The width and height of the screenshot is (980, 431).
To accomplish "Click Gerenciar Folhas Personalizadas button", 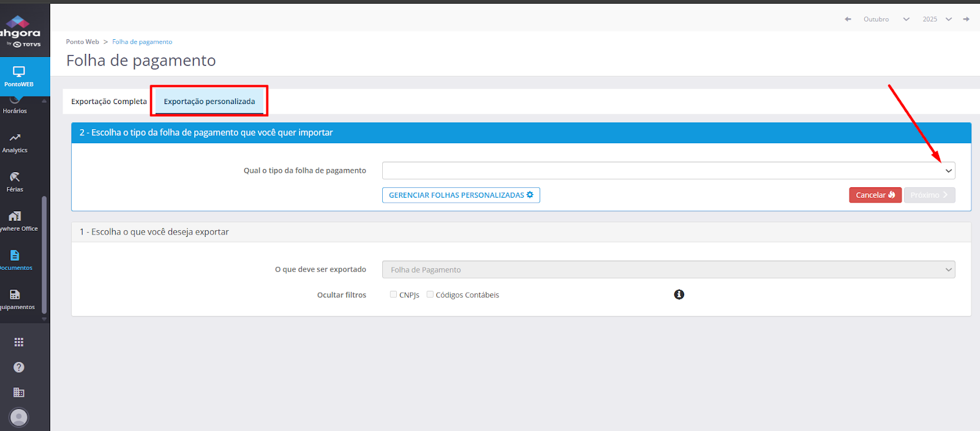I will [x=461, y=195].
